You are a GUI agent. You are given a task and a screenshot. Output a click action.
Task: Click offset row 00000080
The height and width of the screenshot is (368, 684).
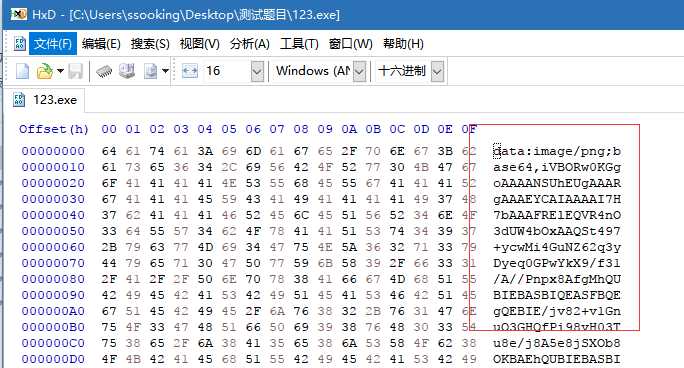point(53,279)
